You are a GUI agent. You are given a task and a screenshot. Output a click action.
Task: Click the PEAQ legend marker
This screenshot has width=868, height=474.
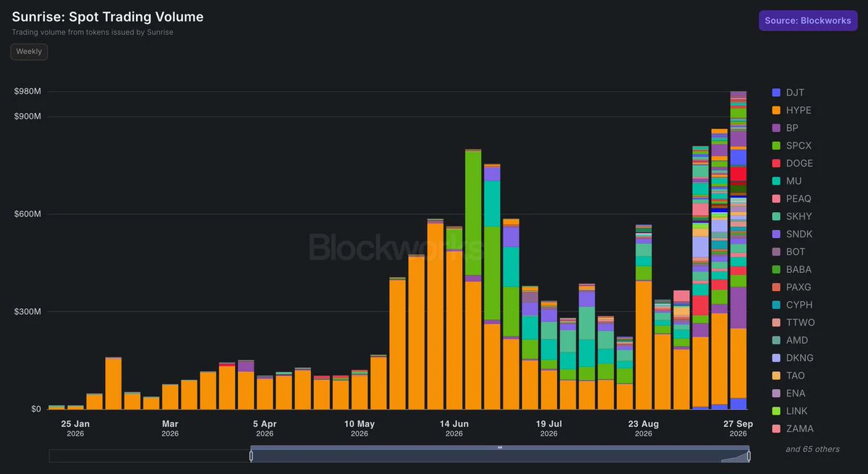[776, 199]
